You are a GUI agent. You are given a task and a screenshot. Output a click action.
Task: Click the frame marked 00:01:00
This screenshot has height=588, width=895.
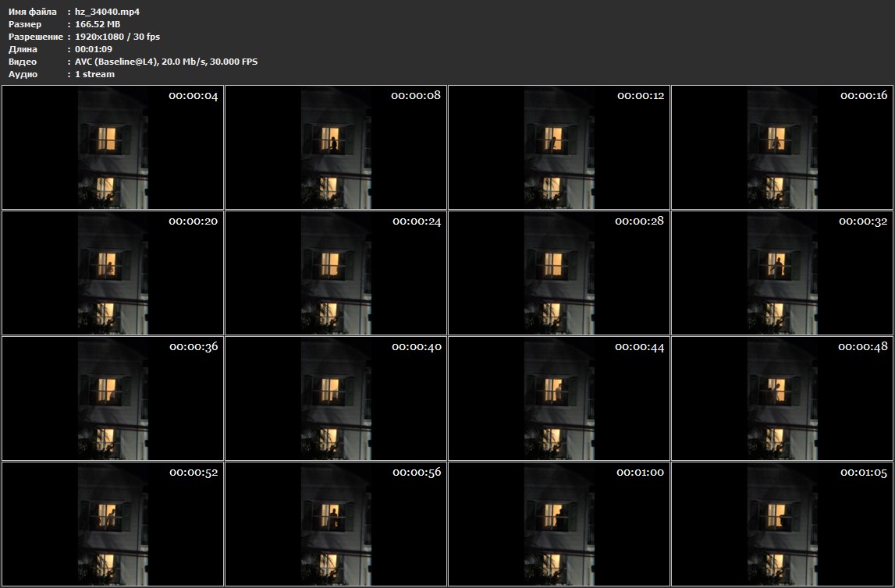coord(559,524)
